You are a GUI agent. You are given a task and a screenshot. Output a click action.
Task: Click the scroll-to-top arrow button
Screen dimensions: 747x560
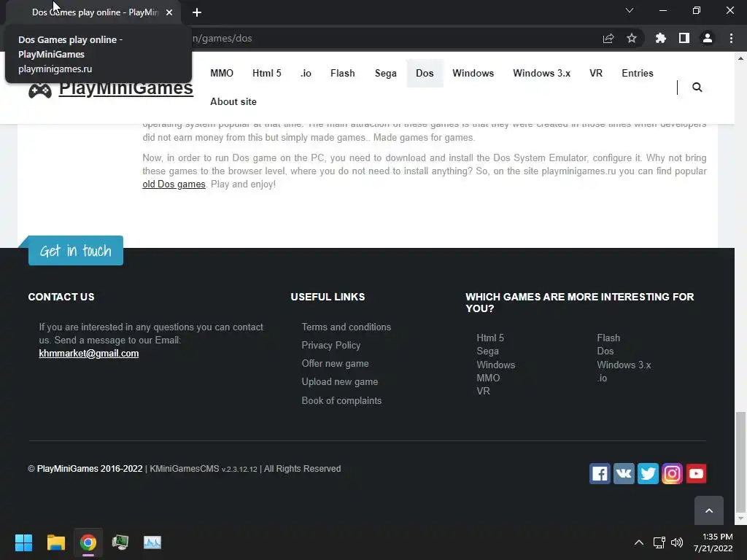[709, 510]
